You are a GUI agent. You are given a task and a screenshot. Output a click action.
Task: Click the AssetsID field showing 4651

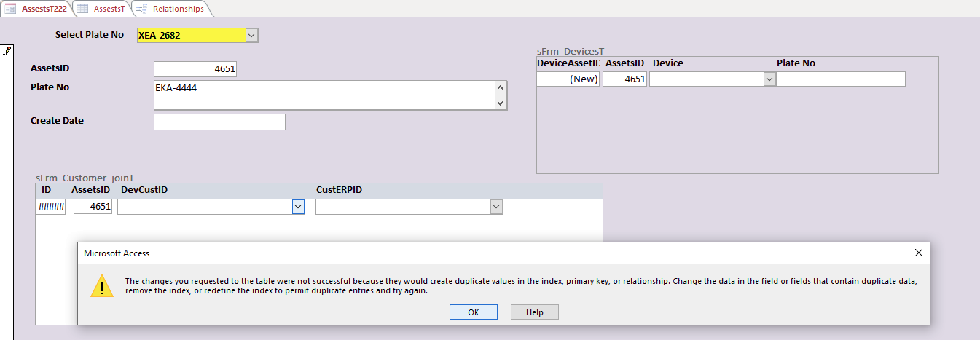pos(195,69)
